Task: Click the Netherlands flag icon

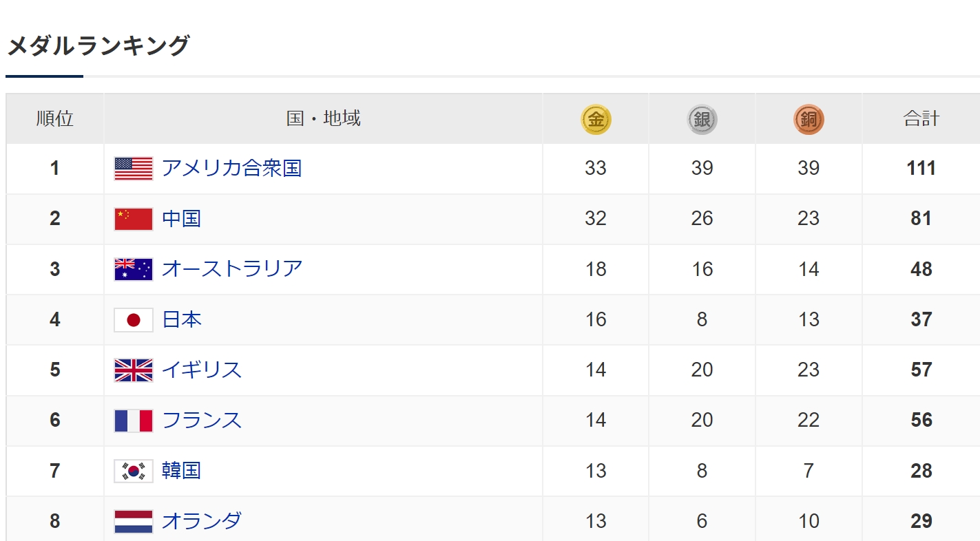Action: 134,521
